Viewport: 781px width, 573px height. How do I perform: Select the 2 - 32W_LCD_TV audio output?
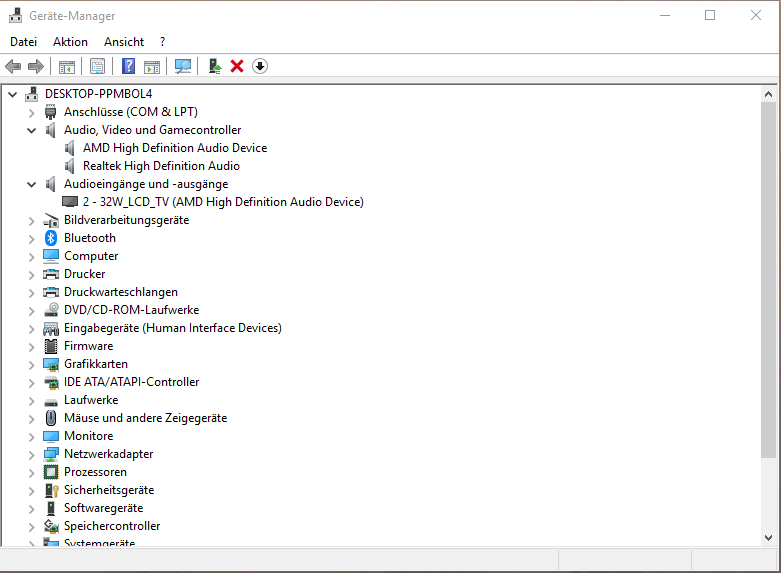pyautogui.click(x=223, y=202)
